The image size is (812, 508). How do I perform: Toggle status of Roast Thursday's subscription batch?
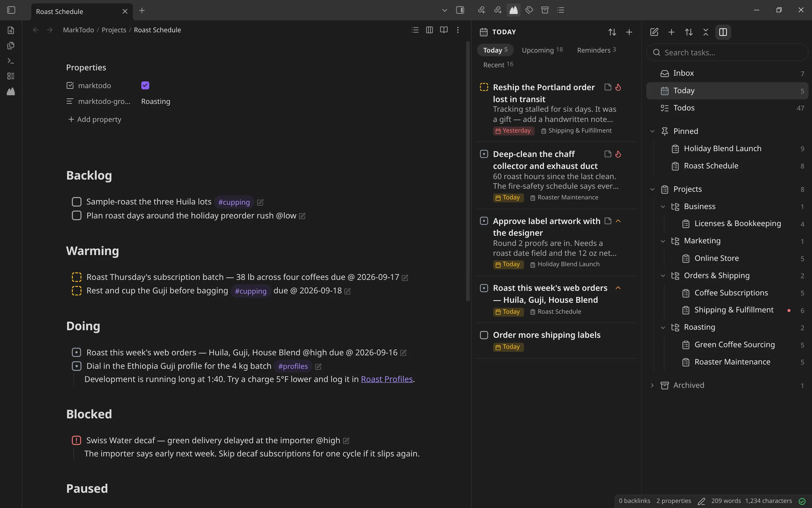[x=76, y=277]
